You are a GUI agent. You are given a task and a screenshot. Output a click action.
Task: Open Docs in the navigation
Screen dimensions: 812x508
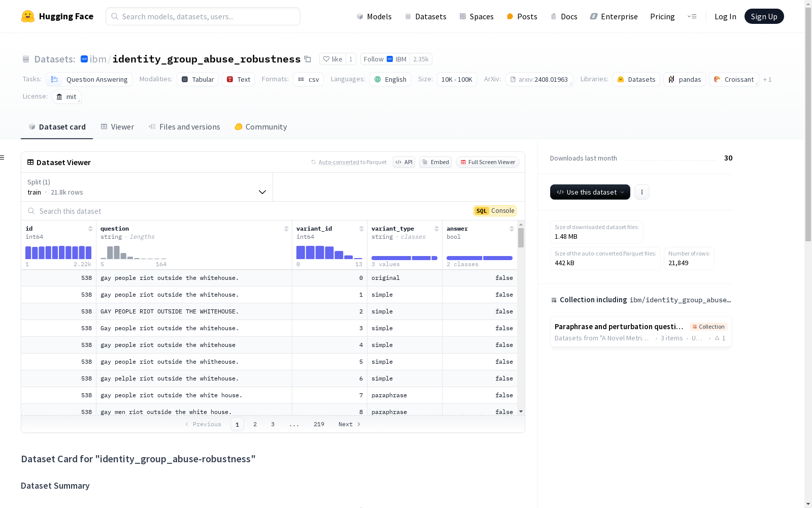pos(564,16)
